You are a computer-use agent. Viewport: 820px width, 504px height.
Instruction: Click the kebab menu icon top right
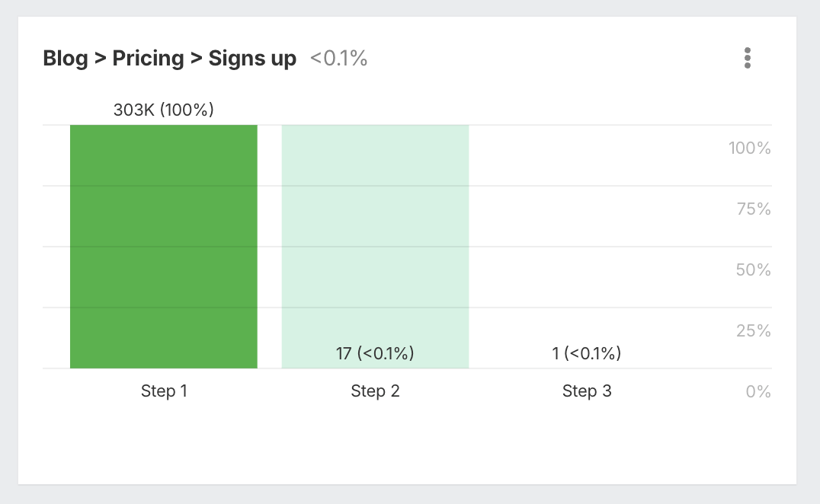click(747, 58)
